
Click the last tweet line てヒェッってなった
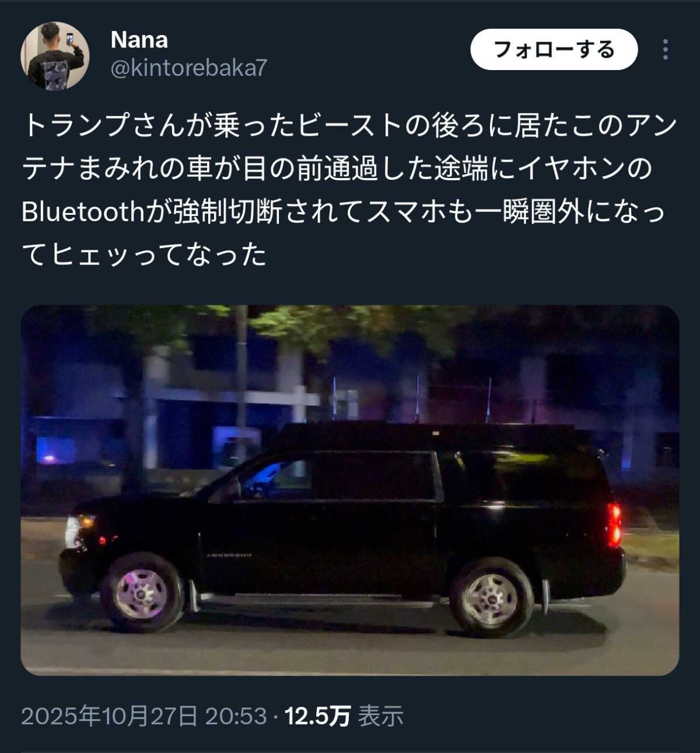coord(144,255)
